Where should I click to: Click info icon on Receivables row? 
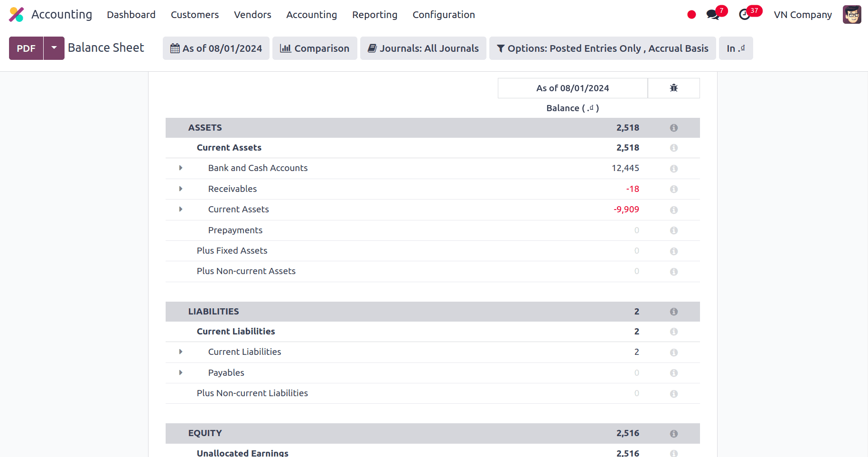pos(673,189)
